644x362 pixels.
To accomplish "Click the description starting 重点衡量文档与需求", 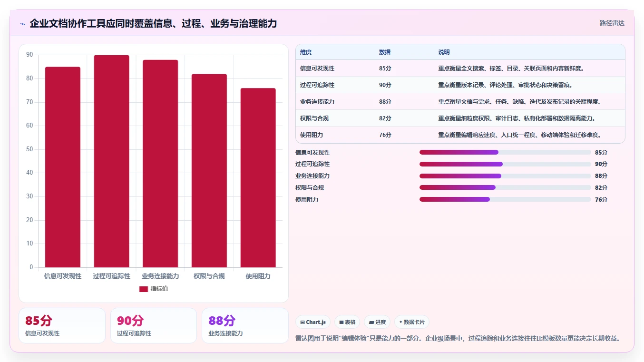I will (x=519, y=102).
